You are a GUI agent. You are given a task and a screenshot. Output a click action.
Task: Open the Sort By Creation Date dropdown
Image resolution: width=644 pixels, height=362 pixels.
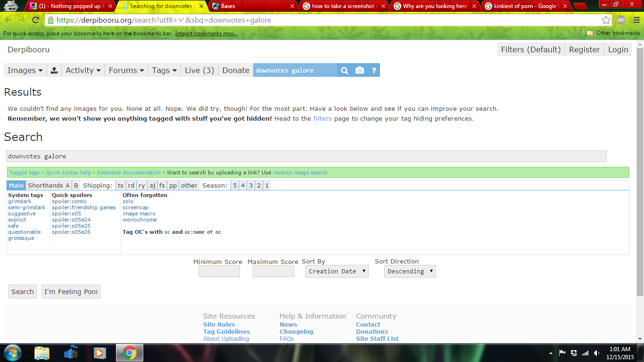[337, 271]
